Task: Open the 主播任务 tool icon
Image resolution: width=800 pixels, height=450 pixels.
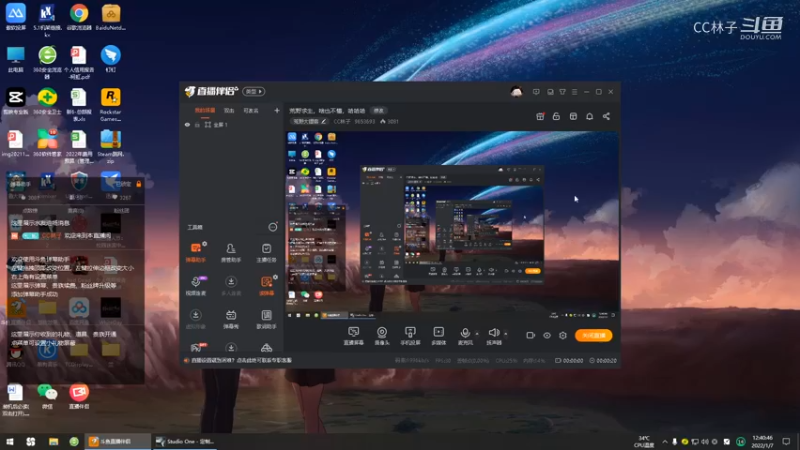Action: [266, 252]
